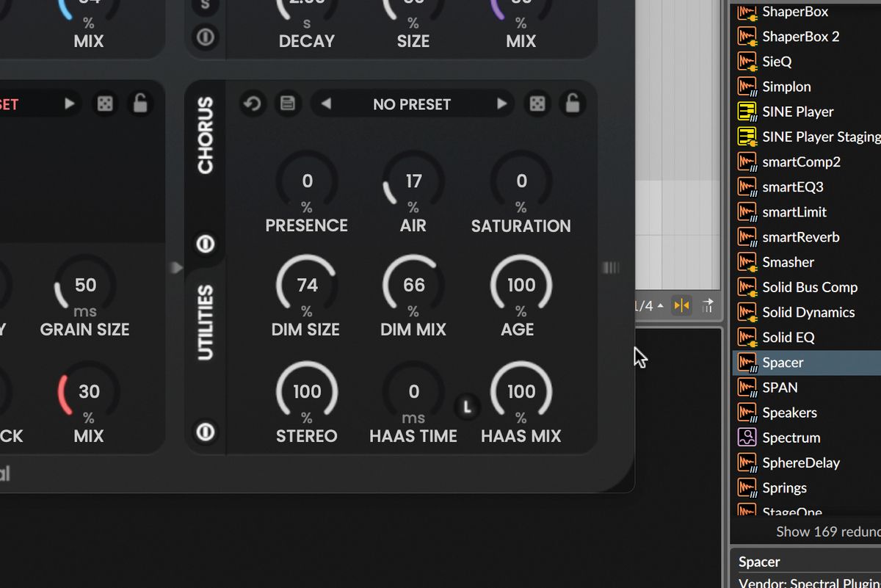Open the 1/4 note value dropdown

(x=645, y=305)
